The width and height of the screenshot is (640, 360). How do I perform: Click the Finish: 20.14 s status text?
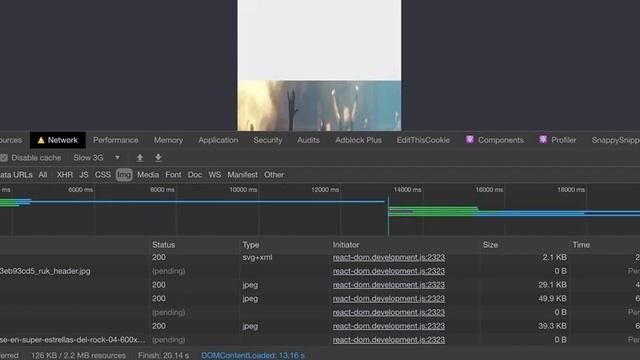163,356
